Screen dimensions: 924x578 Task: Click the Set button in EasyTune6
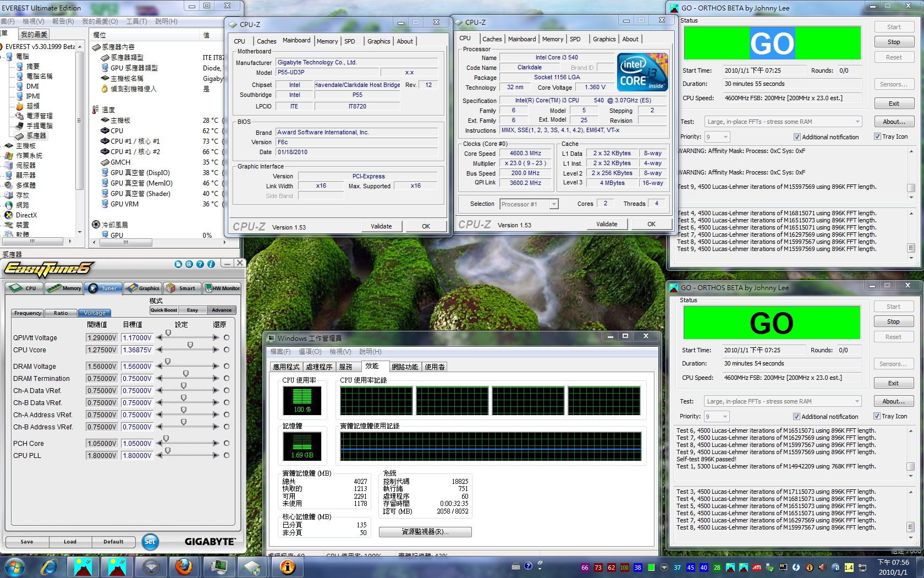click(150, 541)
